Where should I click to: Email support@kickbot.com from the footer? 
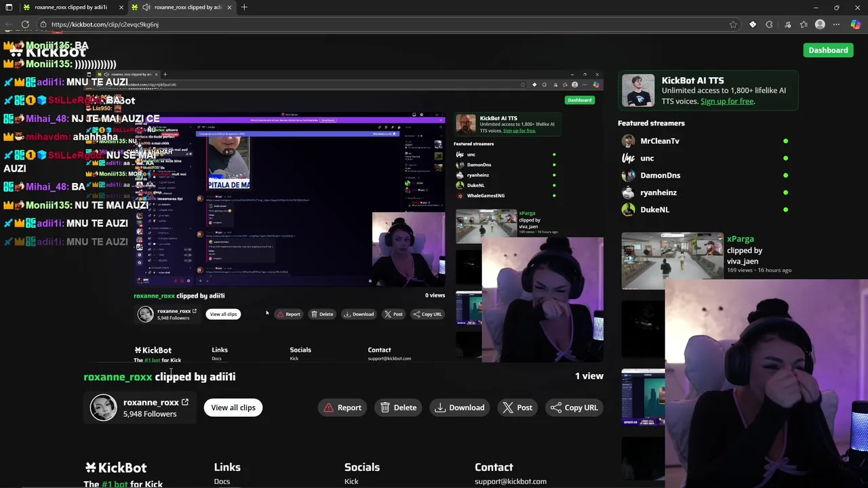click(511, 482)
